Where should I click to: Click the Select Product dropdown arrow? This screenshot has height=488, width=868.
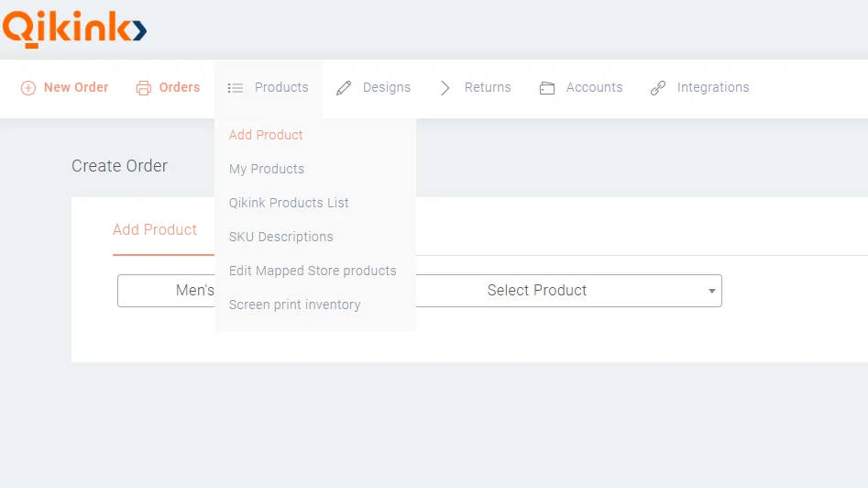[x=712, y=291]
